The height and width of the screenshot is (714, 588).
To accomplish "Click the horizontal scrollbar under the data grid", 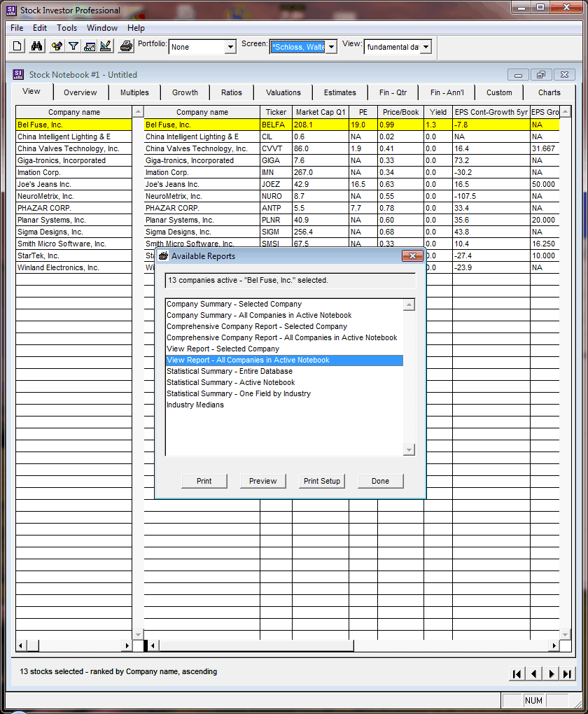I will [x=350, y=645].
